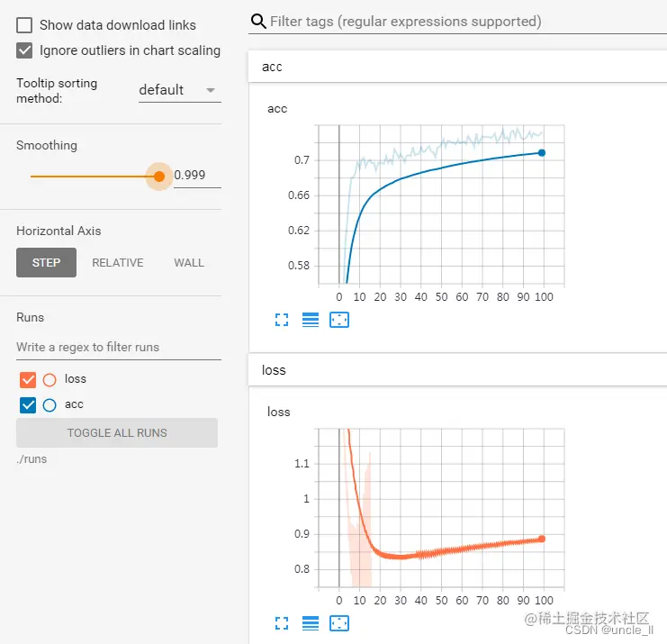
Task: Click the loss curve end point marker
Action: point(542,539)
